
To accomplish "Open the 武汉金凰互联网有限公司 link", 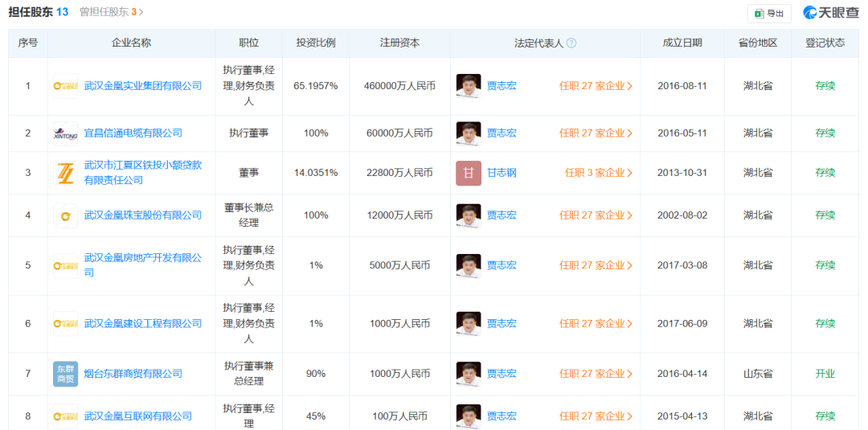I will click(x=137, y=416).
